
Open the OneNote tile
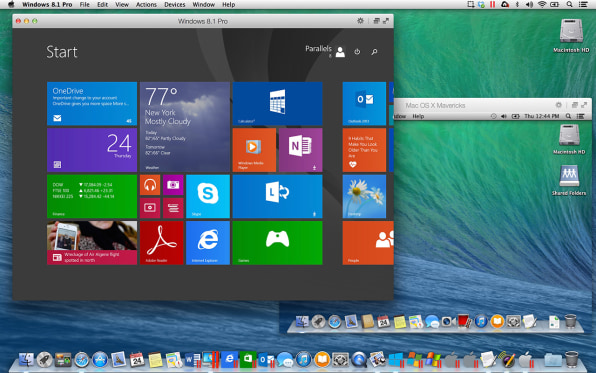tap(301, 150)
